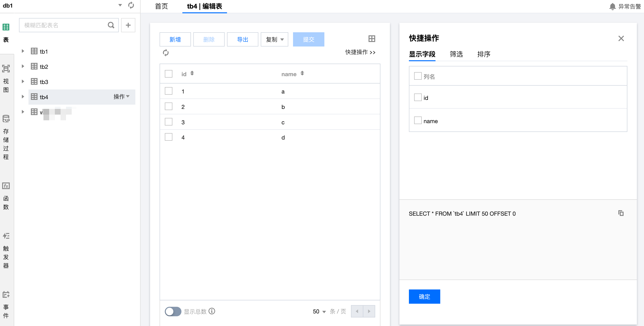Switch to the 首页 tab
This screenshot has height=326, width=644.
click(x=161, y=6)
